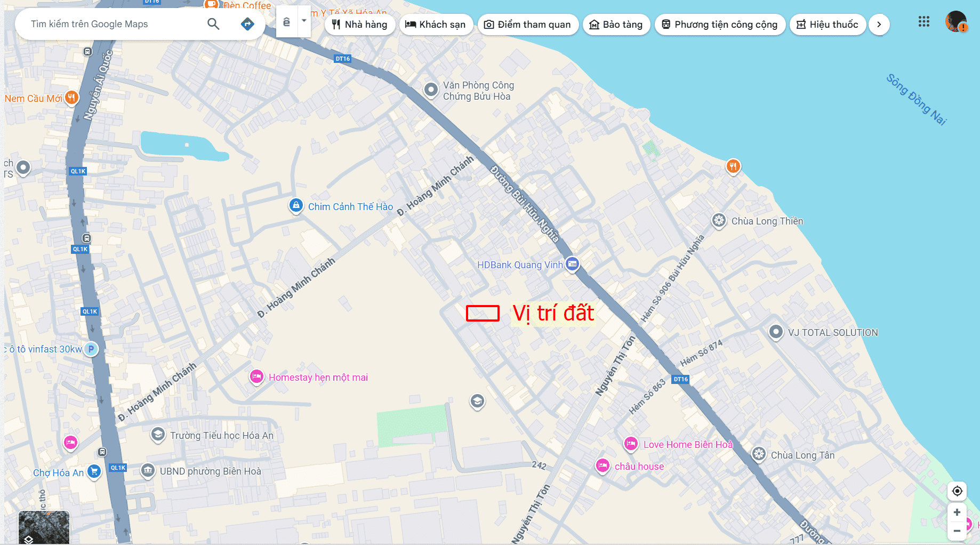Click the Chim Cảnh Thế Hào pin
This screenshot has height=545, width=980.
[296, 205]
